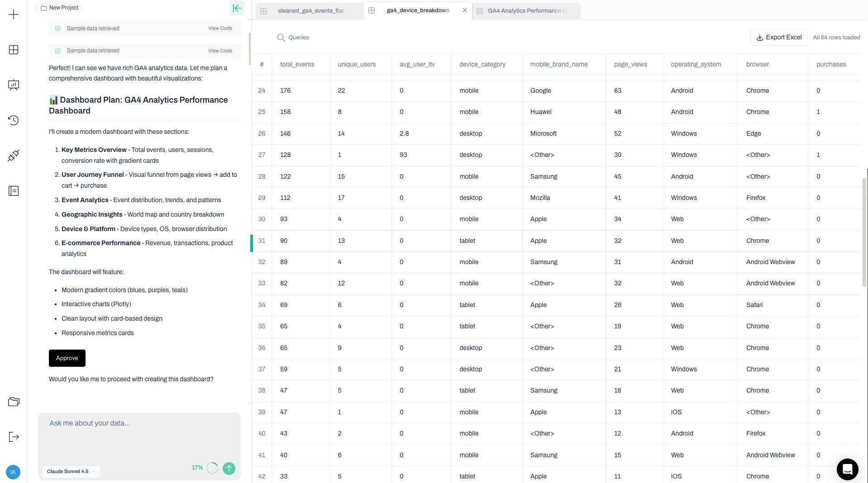Start a new project with the plus icon
The image size is (868, 483).
click(x=13, y=14)
